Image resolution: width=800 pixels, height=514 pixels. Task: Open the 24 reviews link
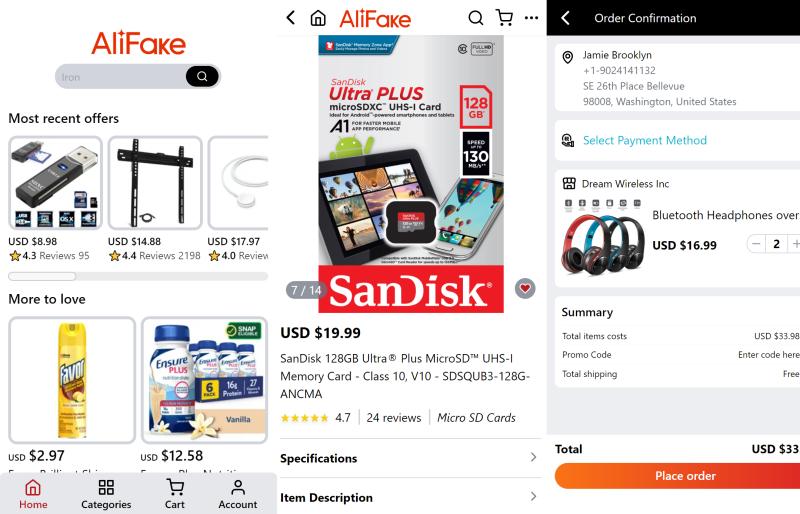tap(394, 418)
